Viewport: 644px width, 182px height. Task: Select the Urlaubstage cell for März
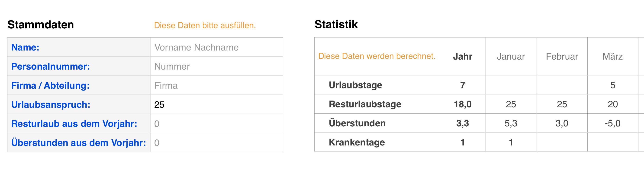tap(612, 85)
